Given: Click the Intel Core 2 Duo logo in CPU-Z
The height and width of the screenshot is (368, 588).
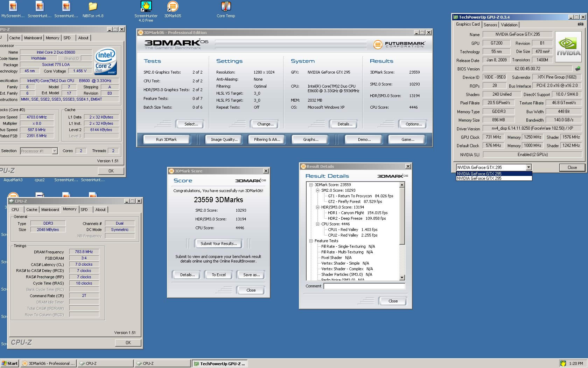Looking at the screenshot, I should [105, 61].
